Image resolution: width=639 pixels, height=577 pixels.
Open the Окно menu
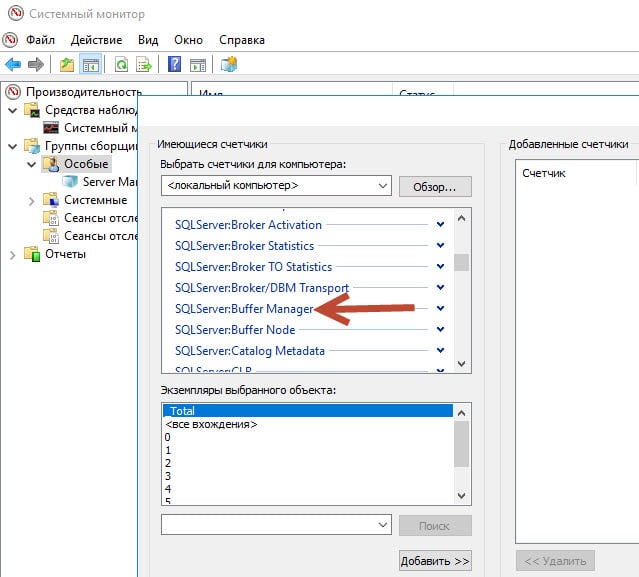click(x=188, y=40)
